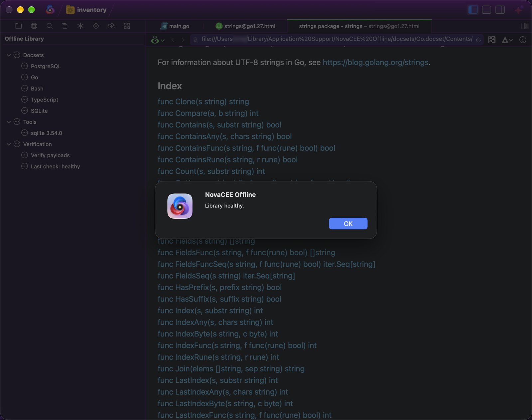The height and width of the screenshot is (420, 532).
Task: Toggle the bottom pane layout button
Action: [486, 10]
